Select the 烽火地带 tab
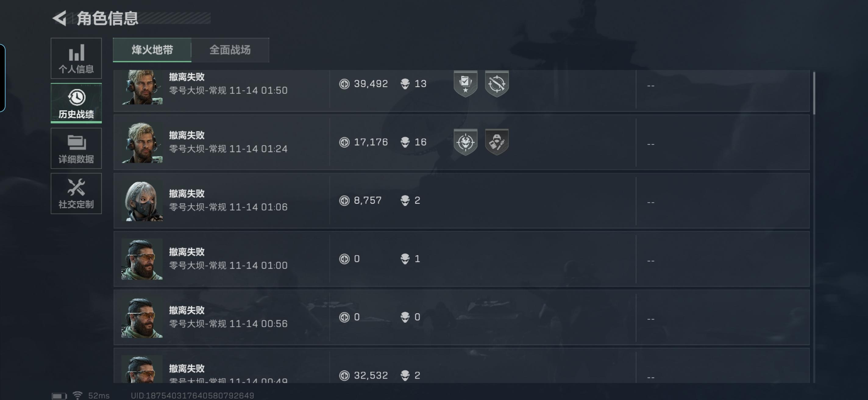The height and width of the screenshot is (400, 868). [x=152, y=50]
